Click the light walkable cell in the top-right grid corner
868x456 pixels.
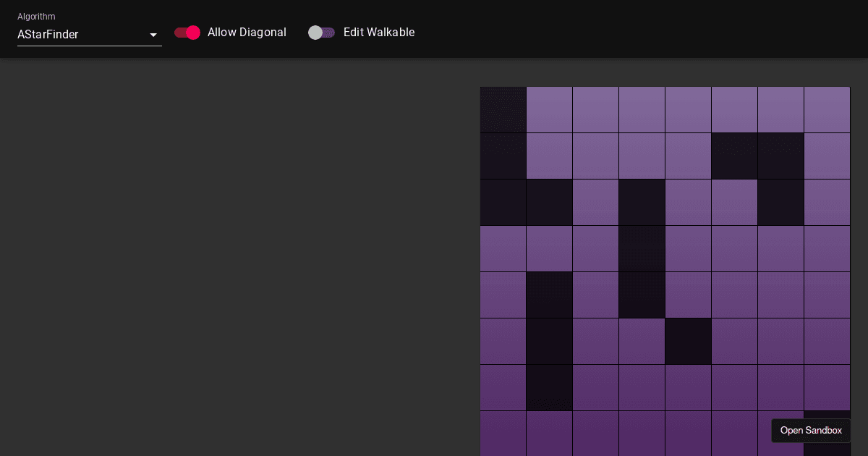(x=827, y=109)
